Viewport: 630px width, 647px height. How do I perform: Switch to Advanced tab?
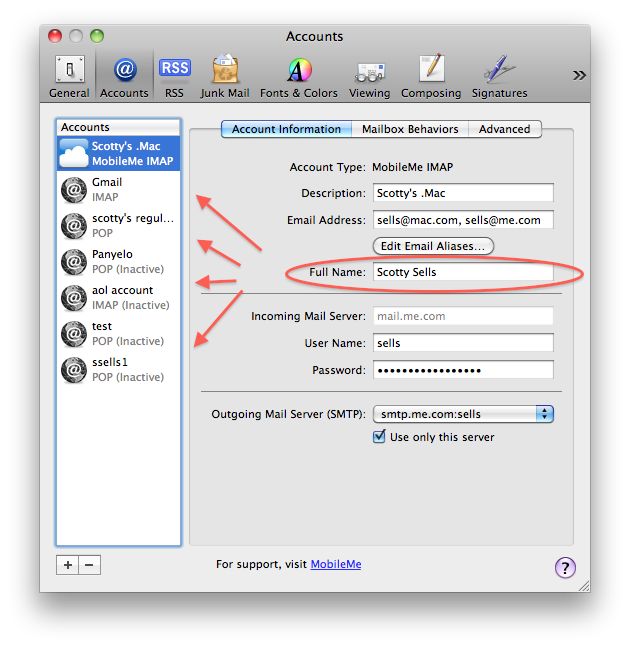(504, 129)
